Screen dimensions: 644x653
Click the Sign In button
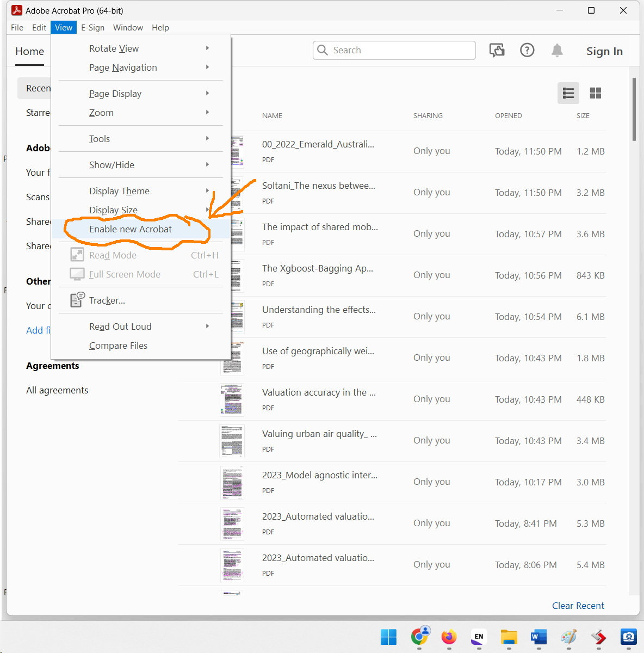click(x=604, y=51)
